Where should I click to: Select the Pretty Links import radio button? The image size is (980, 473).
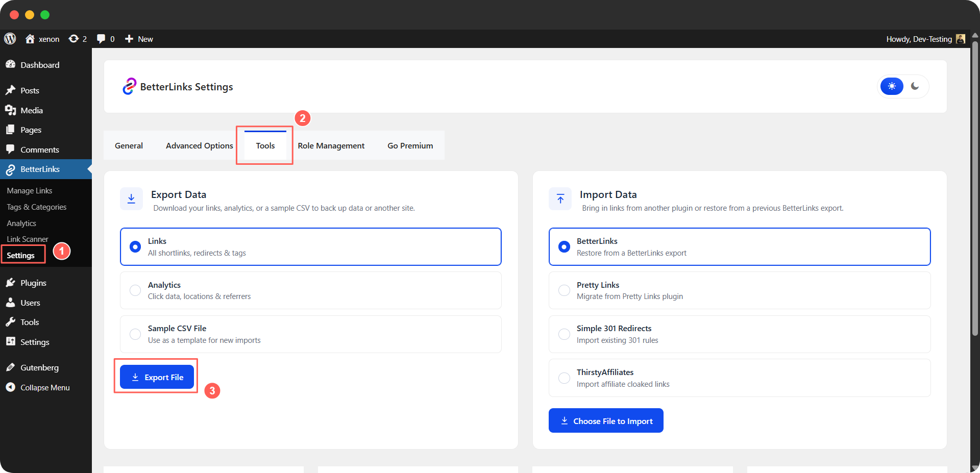[564, 290]
